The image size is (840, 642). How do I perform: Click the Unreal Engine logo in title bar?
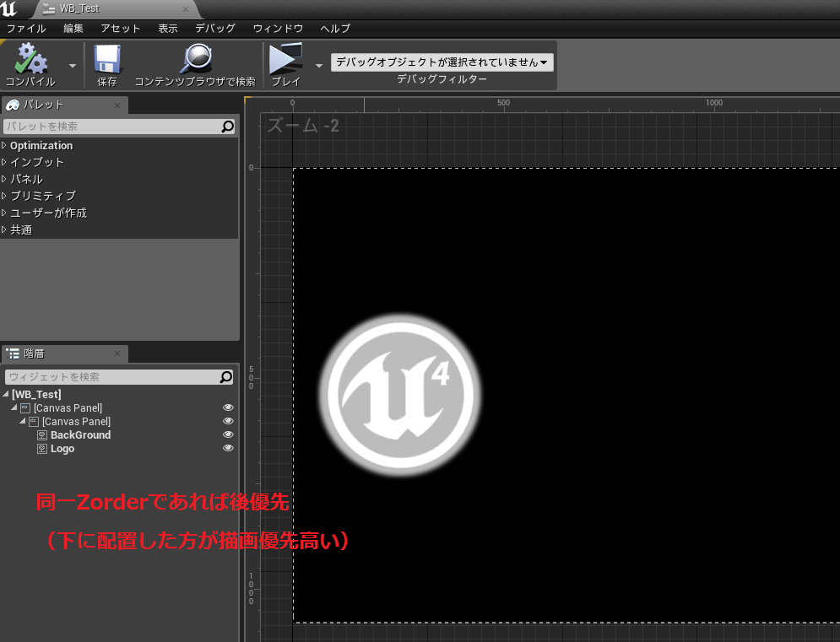[9, 9]
